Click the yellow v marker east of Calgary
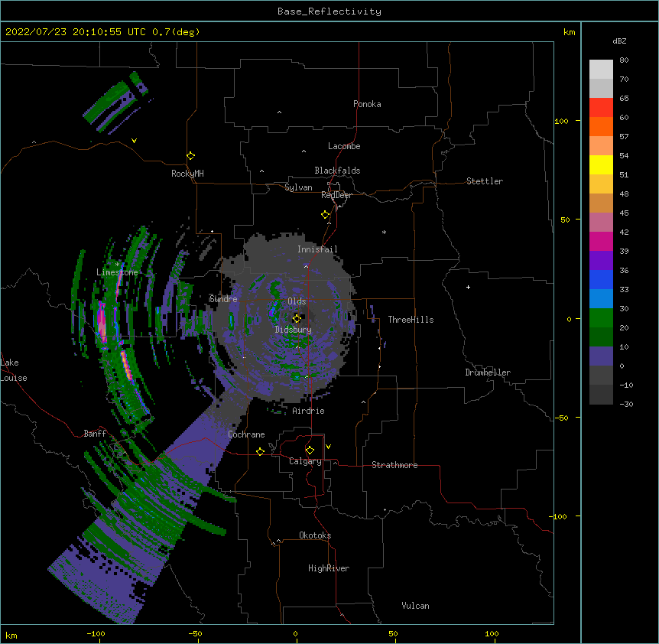Viewport: 659px width, 644px height. pos(328,447)
